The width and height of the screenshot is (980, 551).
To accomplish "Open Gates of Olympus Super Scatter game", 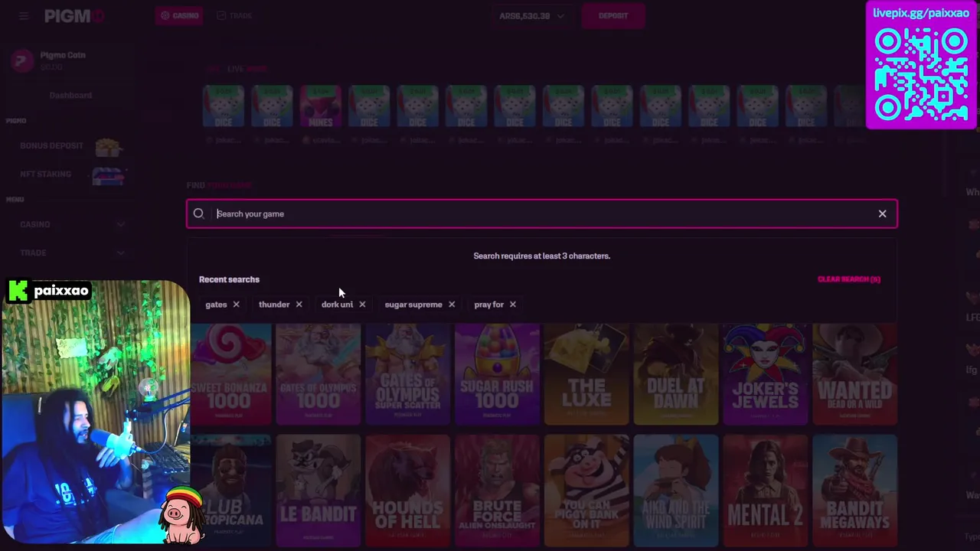I will pos(407,374).
